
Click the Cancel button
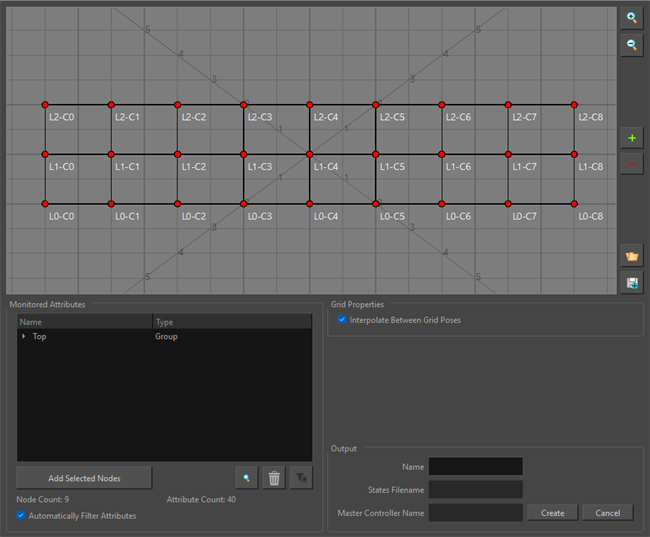pyautogui.click(x=608, y=513)
